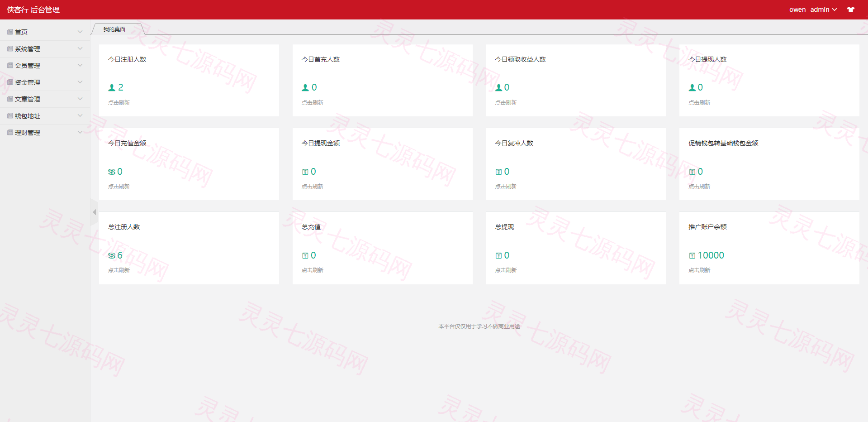Click the money icon in 今日充值金额 card
Viewport: 868px width, 422px height.
(112, 172)
